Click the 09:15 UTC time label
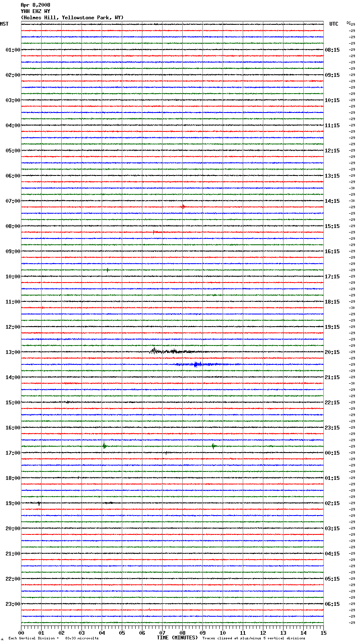The height and width of the screenshot is (644, 357). point(332,75)
